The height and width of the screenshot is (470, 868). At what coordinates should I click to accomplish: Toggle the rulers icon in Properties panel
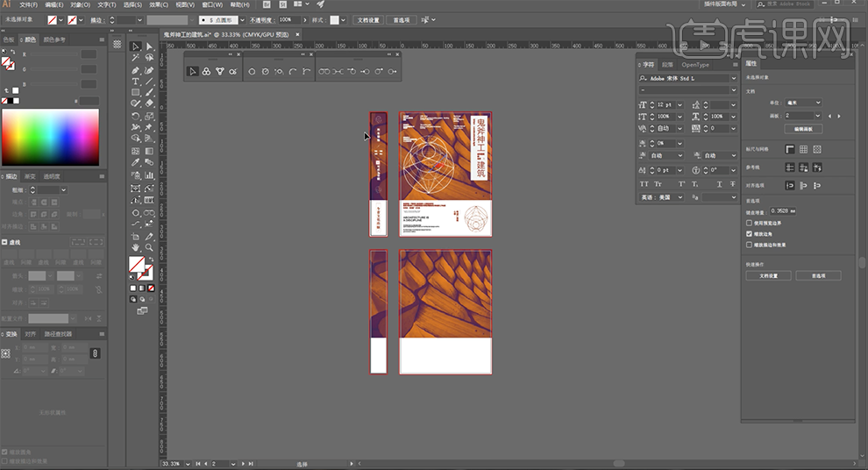[791, 149]
